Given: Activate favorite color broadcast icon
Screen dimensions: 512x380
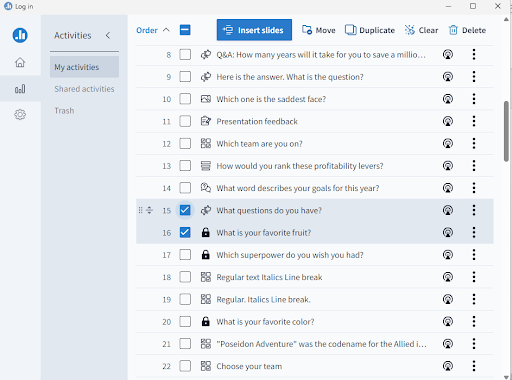Looking at the screenshot, I should click(x=448, y=321).
